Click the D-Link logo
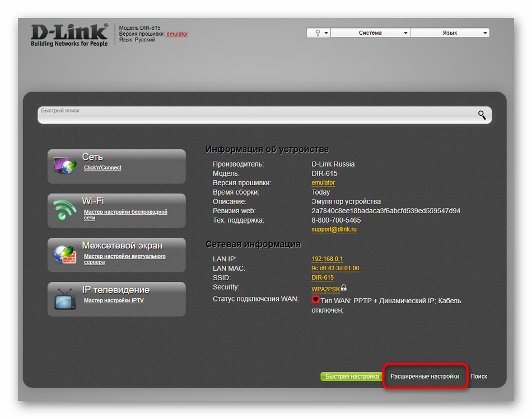Image resolution: width=532 pixels, height=419 pixels. point(69,35)
